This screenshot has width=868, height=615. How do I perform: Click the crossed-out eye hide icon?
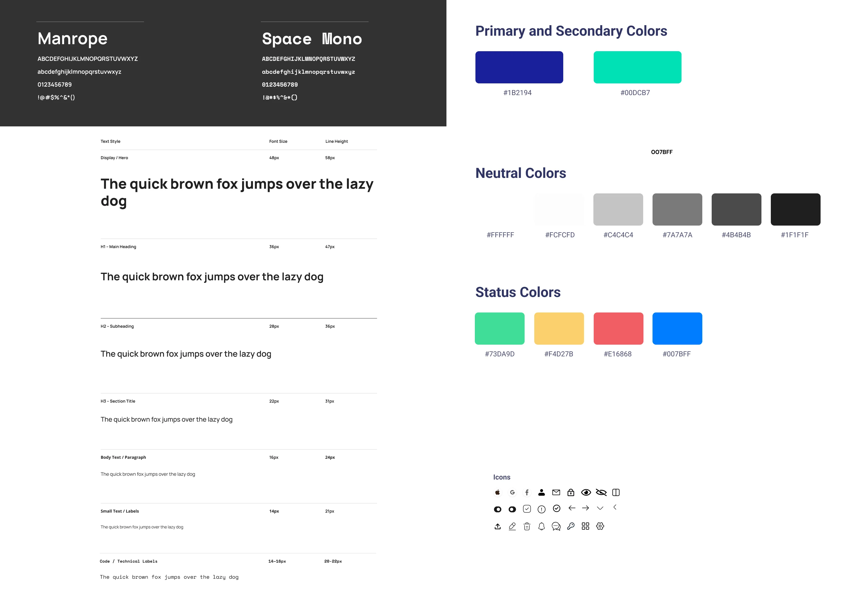pos(601,492)
